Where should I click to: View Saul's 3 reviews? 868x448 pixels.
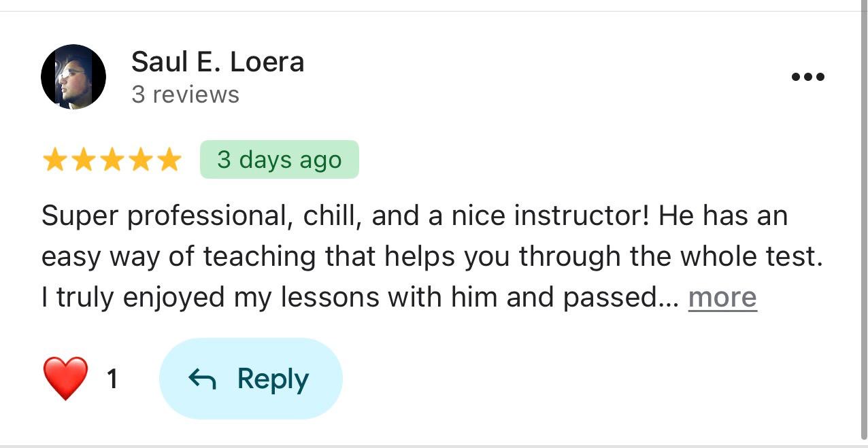[x=185, y=94]
